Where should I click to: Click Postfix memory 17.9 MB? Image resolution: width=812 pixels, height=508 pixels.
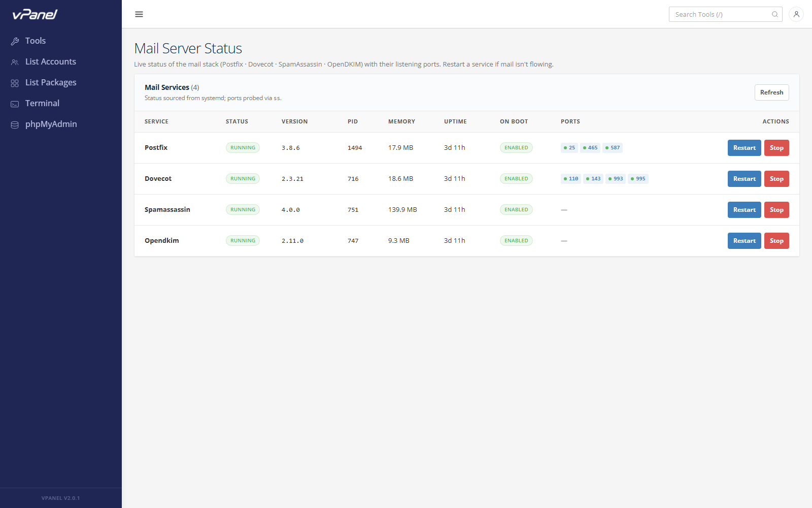[401, 147]
